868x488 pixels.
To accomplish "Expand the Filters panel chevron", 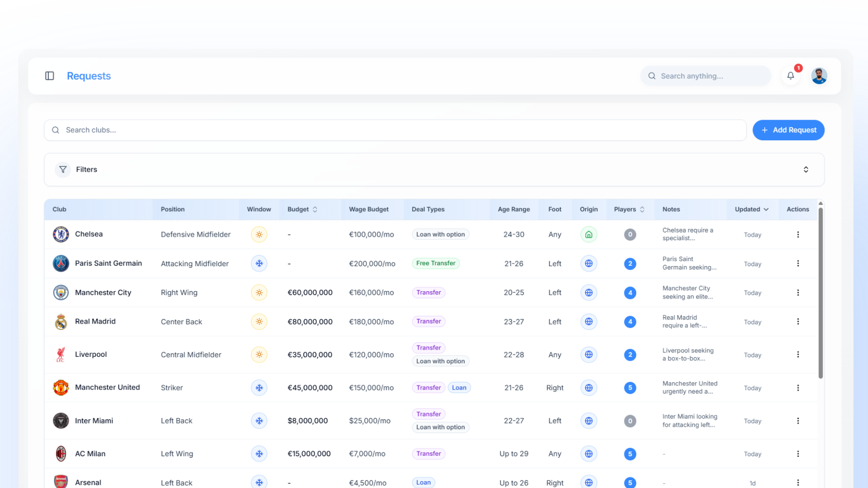I will [x=806, y=170].
